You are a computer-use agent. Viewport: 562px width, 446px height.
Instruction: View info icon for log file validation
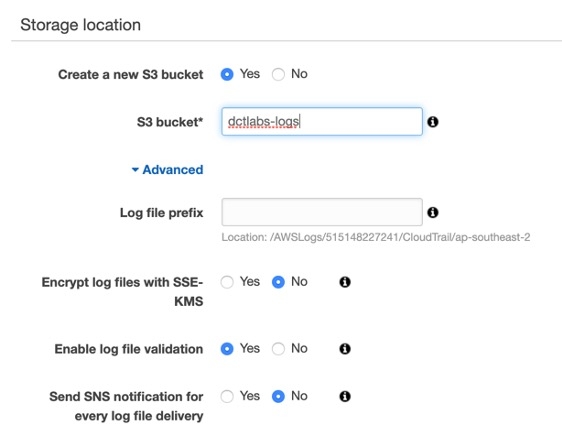coord(345,348)
